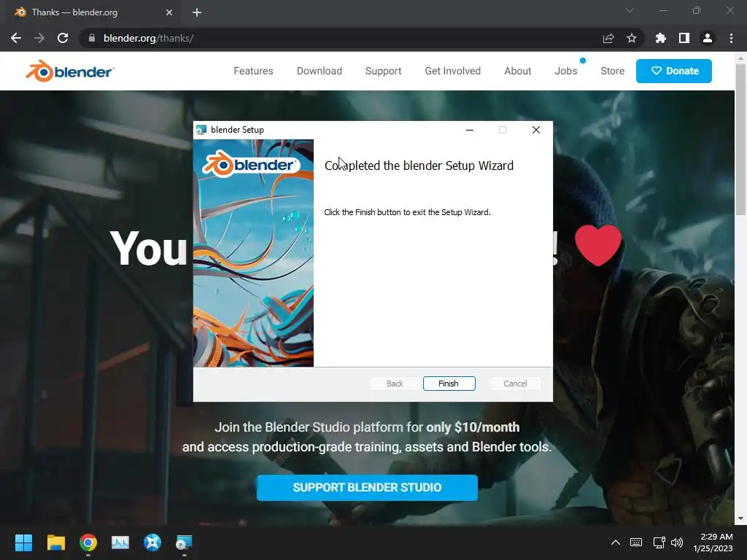
Task: Click the Chrome taskbar icon
Action: coord(88,542)
